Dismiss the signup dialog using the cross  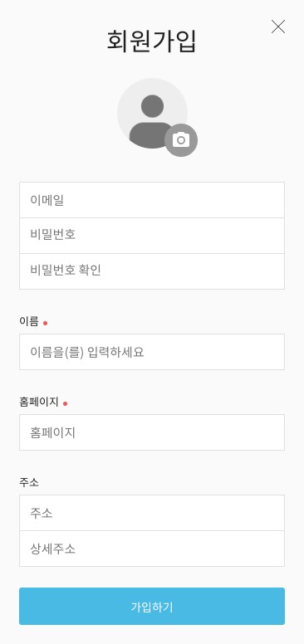pos(278,27)
